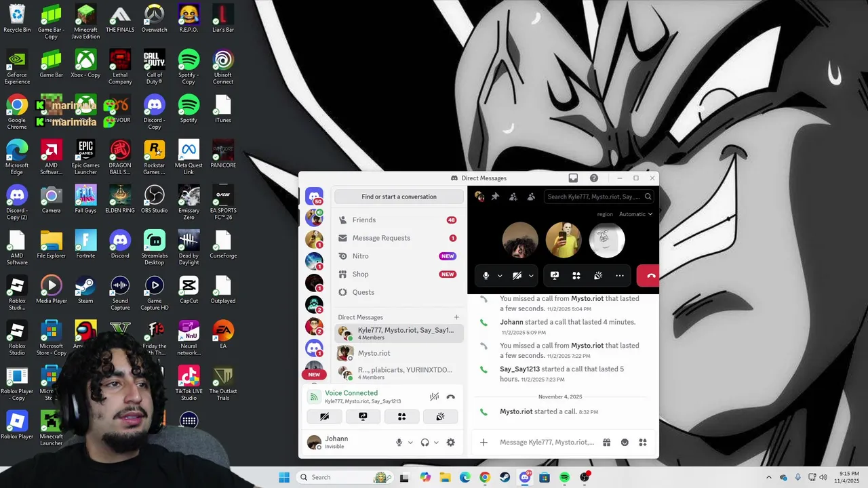The height and width of the screenshot is (488, 868).
Task: Click ELDEN RING desktop icon
Action: tap(120, 200)
